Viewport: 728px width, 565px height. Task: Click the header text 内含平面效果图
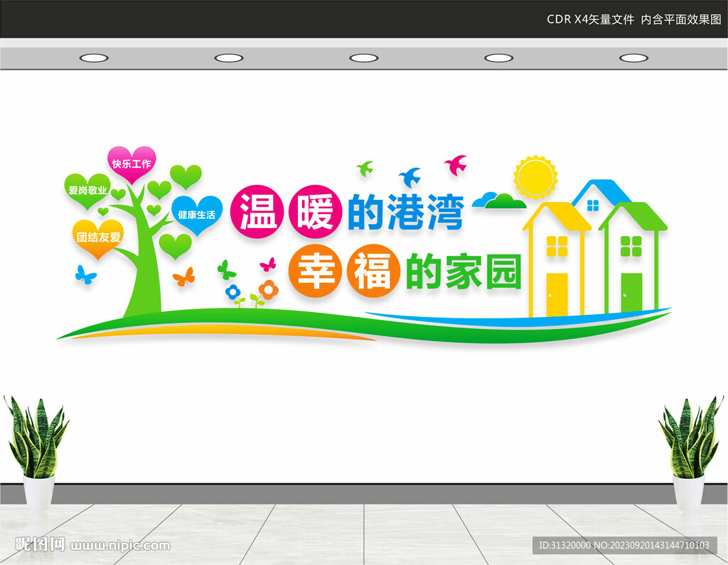[681, 19]
